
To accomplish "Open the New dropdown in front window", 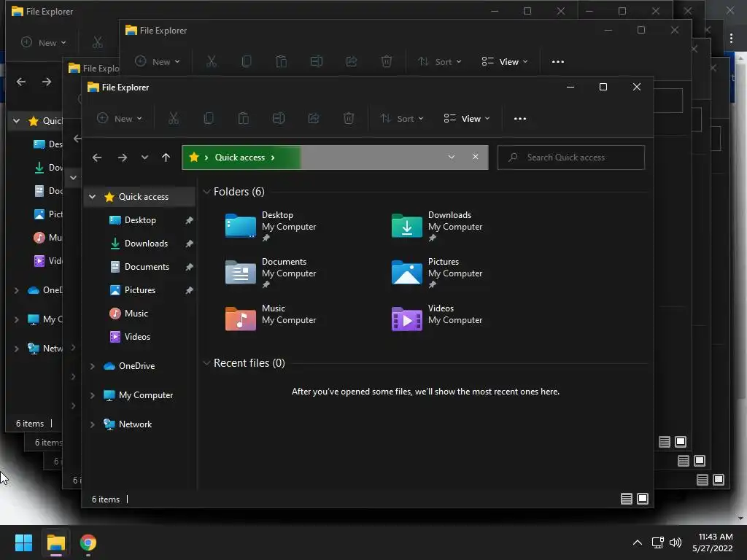I will [x=120, y=119].
